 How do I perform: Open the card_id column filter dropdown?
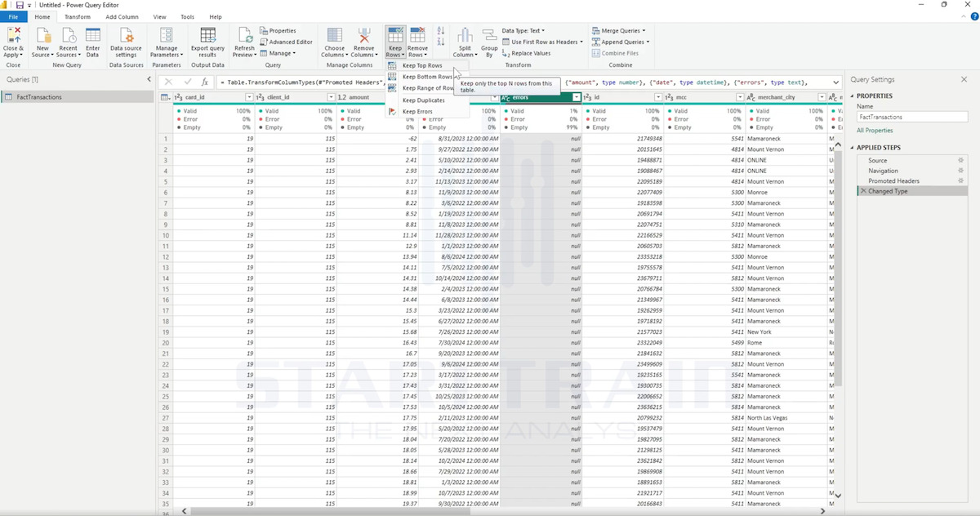(248, 97)
